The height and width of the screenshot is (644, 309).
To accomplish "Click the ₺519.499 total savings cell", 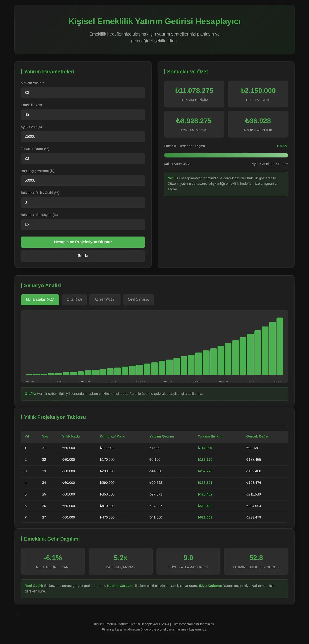I will [x=205, y=506].
